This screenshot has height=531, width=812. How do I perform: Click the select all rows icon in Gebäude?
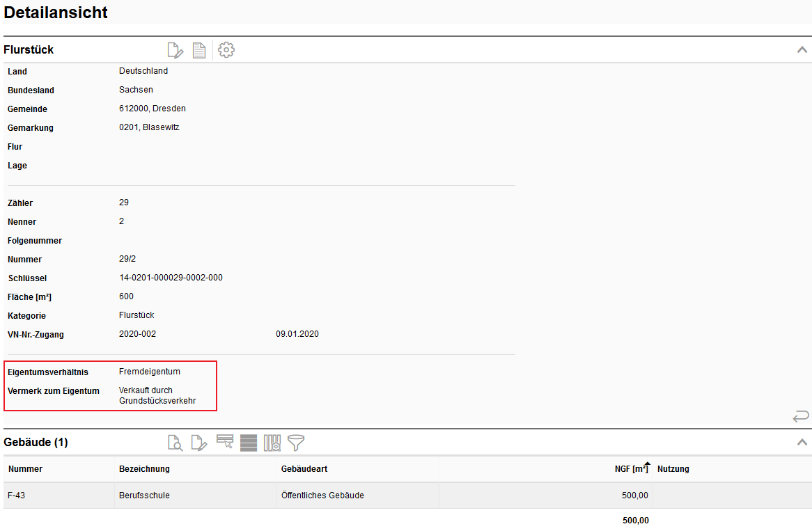point(249,443)
